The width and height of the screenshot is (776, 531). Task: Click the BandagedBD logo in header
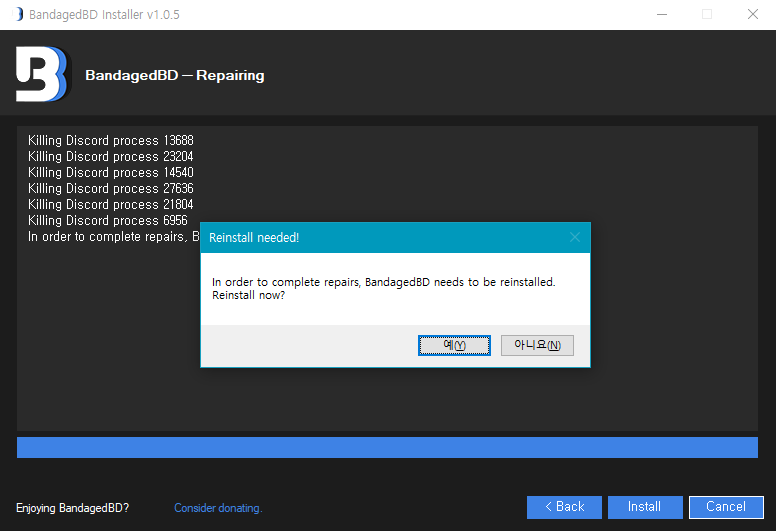pyautogui.click(x=42, y=74)
